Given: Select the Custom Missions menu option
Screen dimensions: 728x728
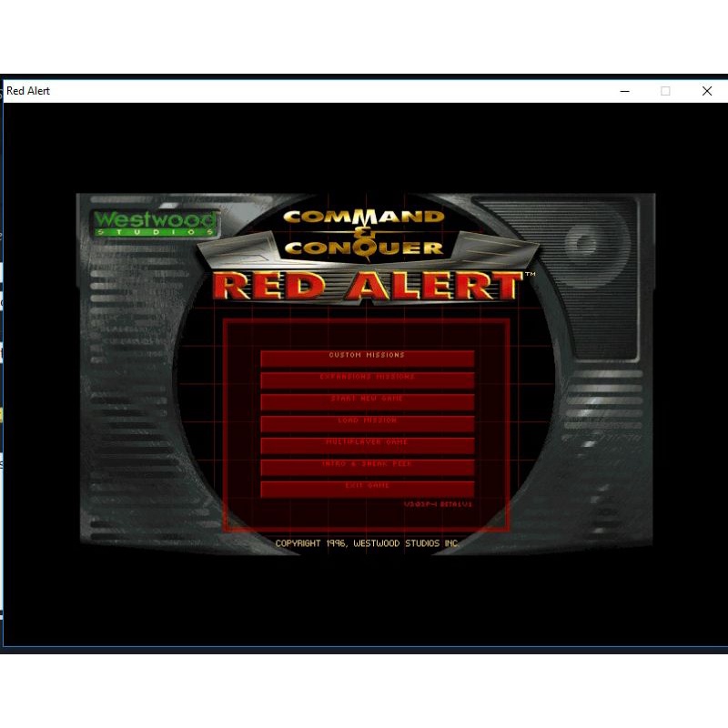Looking at the screenshot, I should tap(367, 356).
